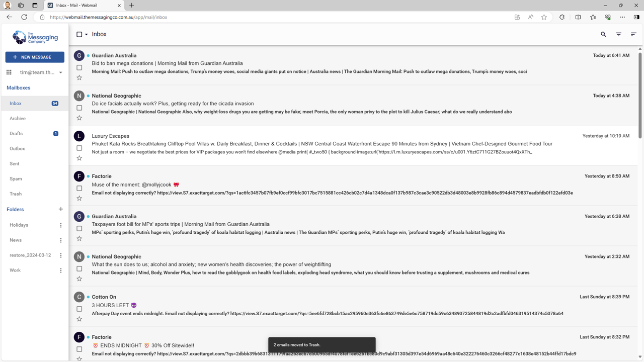Open browser split screen icon
This screenshot has width=644, height=362.
click(x=578, y=17)
